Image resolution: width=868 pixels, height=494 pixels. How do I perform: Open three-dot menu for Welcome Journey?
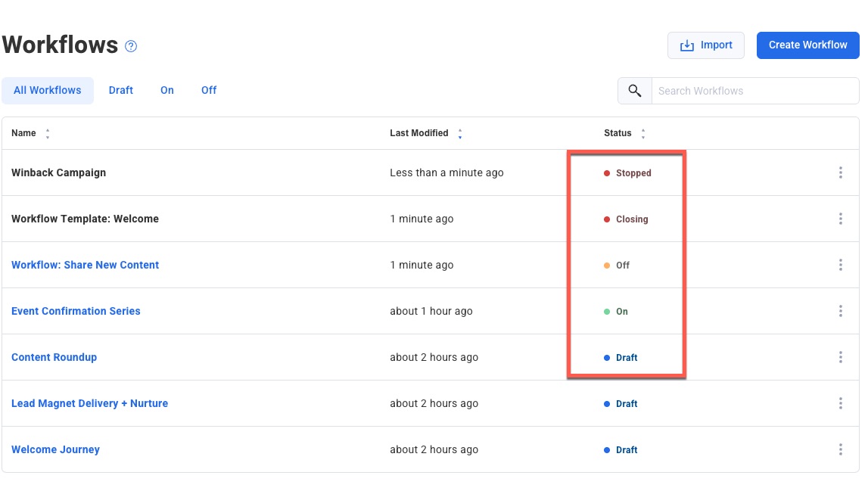pyautogui.click(x=840, y=450)
